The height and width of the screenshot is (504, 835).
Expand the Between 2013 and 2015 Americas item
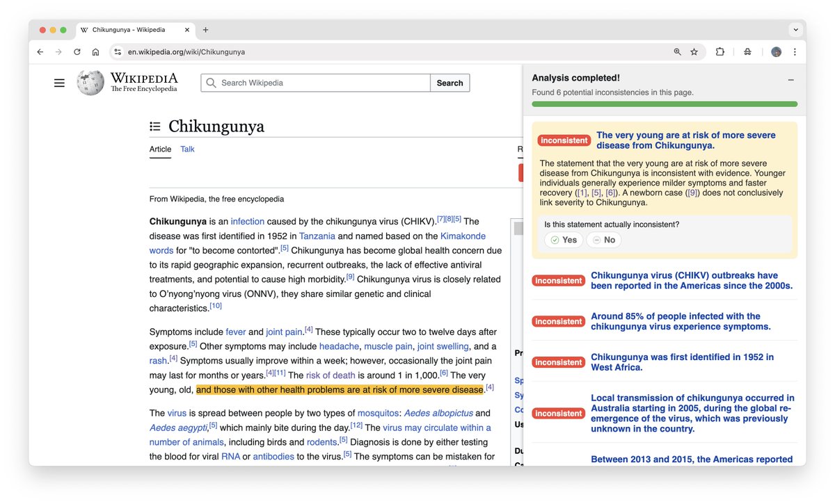pos(692,460)
